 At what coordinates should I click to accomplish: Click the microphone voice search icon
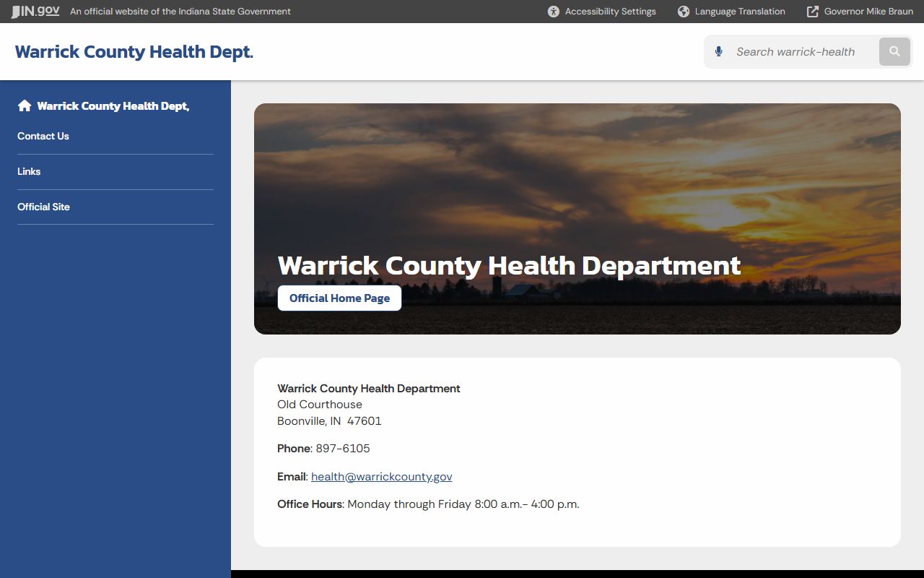tap(718, 51)
